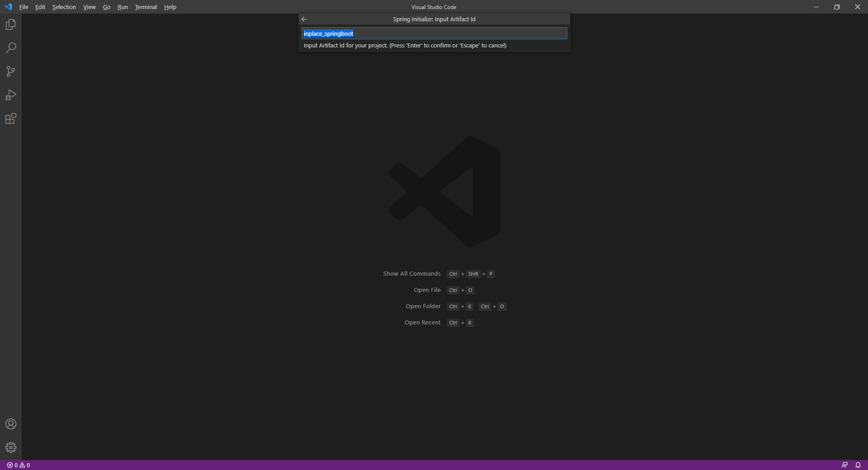The width and height of the screenshot is (868, 470).
Task: Click the 'Open Folder' shortcut label
Action: click(x=423, y=306)
